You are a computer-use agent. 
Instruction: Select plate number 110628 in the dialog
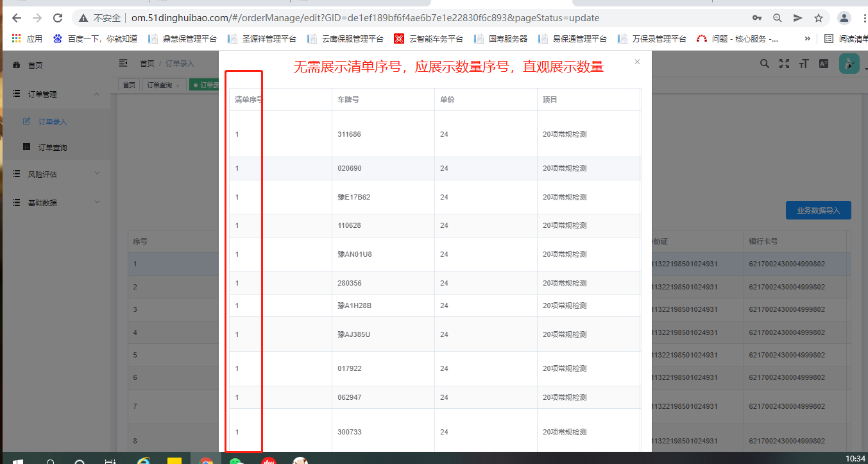click(349, 225)
